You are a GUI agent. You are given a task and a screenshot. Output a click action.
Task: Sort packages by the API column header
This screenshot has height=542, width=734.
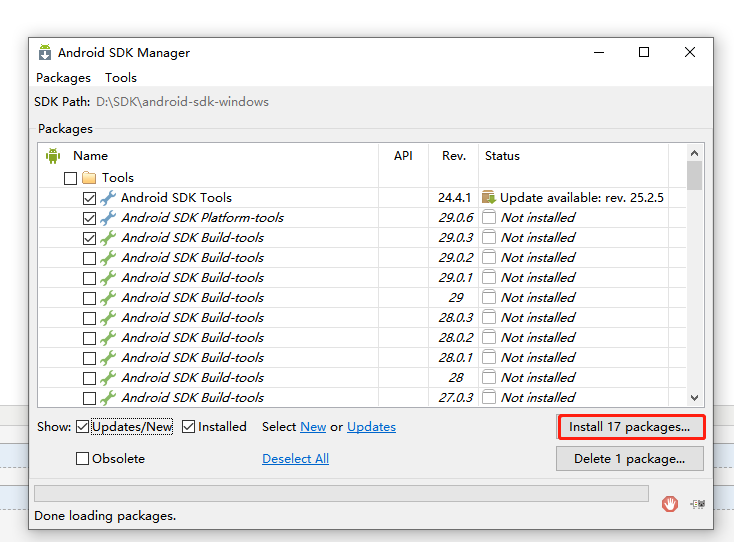(403, 156)
